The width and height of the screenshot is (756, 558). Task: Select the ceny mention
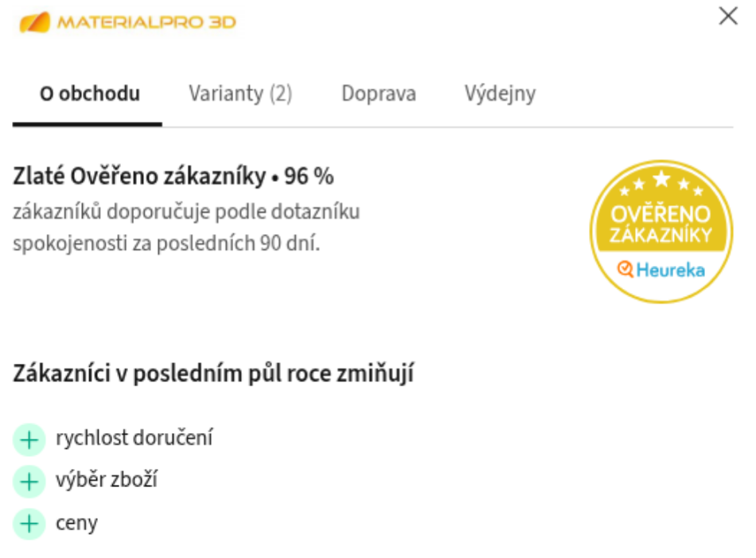(x=76, y=523)
